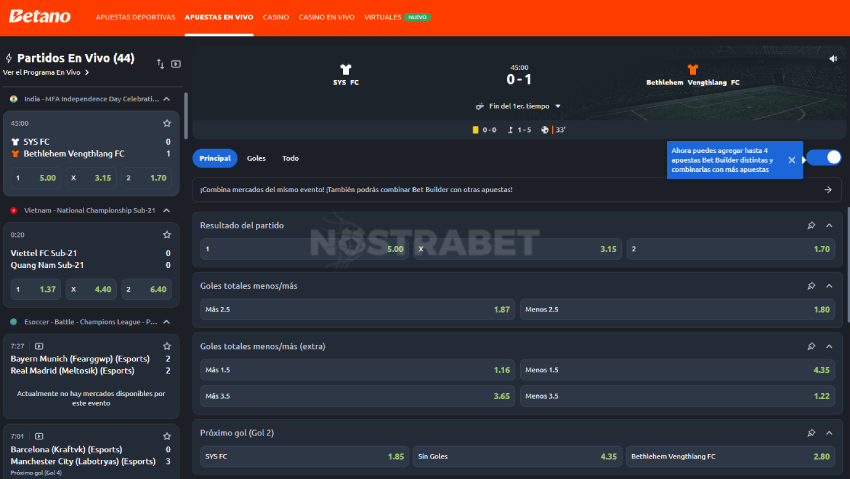Open the sort order icon beside Partidos En Vivo
Image resolution: width=850 pixels, height=479 pixels.
[x=160, y=64]
